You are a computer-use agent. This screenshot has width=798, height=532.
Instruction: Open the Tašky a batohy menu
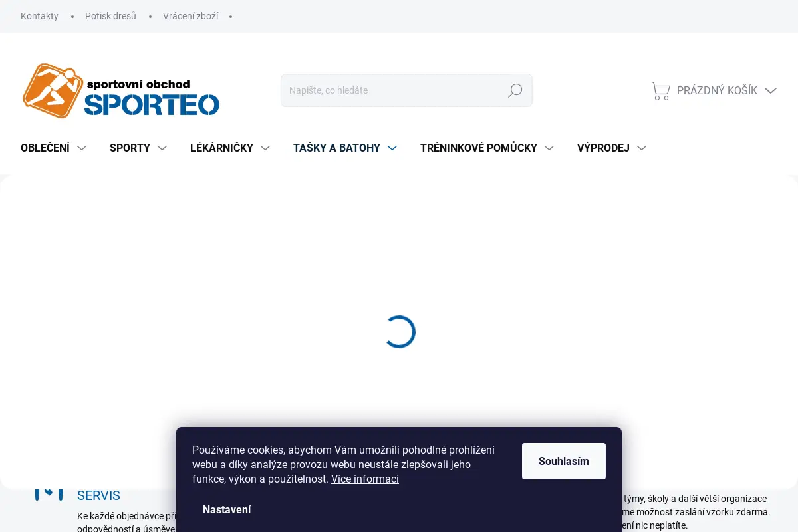[x=336, y=148]
